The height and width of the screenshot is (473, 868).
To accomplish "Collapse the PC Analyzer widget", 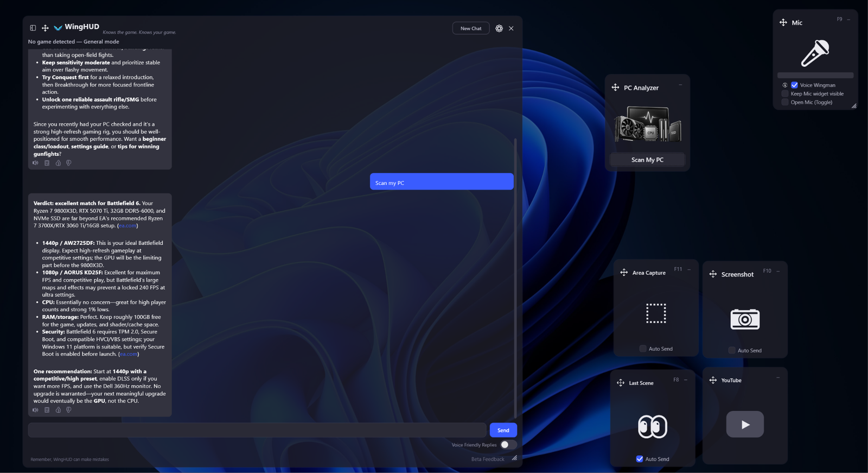I will (680, 85).
